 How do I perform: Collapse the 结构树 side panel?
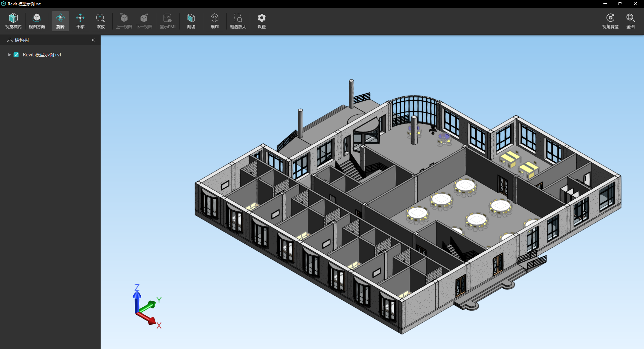pyautogui.click(x=93, y=40)
